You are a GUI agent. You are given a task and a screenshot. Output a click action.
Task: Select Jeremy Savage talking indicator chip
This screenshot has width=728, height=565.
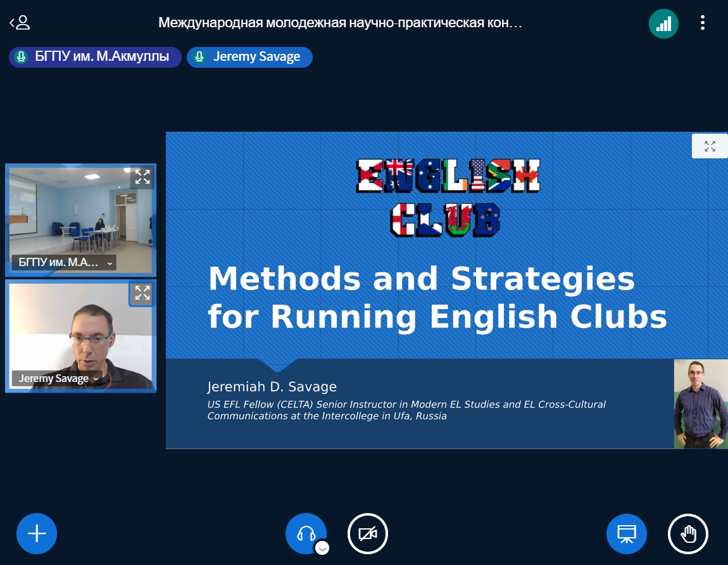(x=249, y=57)
